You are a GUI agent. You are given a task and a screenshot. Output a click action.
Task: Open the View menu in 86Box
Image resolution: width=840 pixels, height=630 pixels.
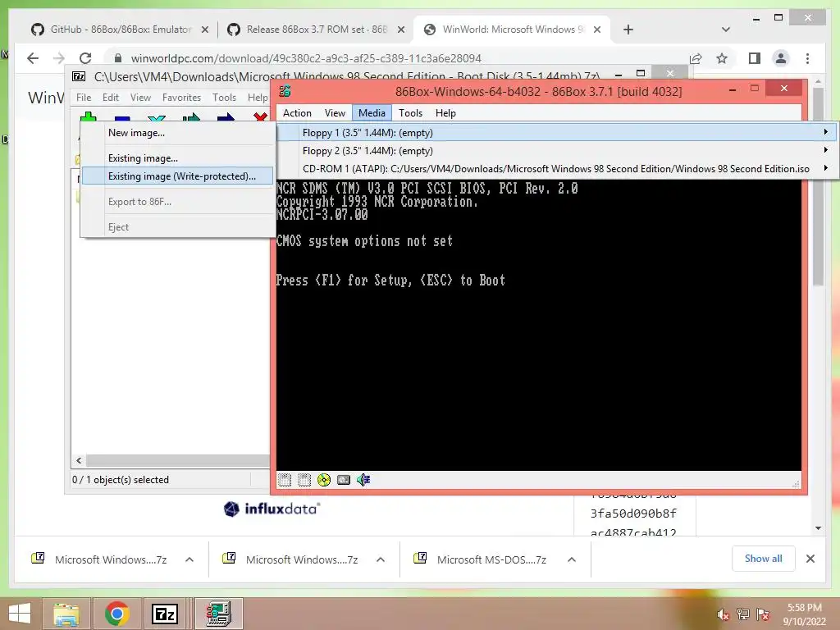[x=335, y=113]
